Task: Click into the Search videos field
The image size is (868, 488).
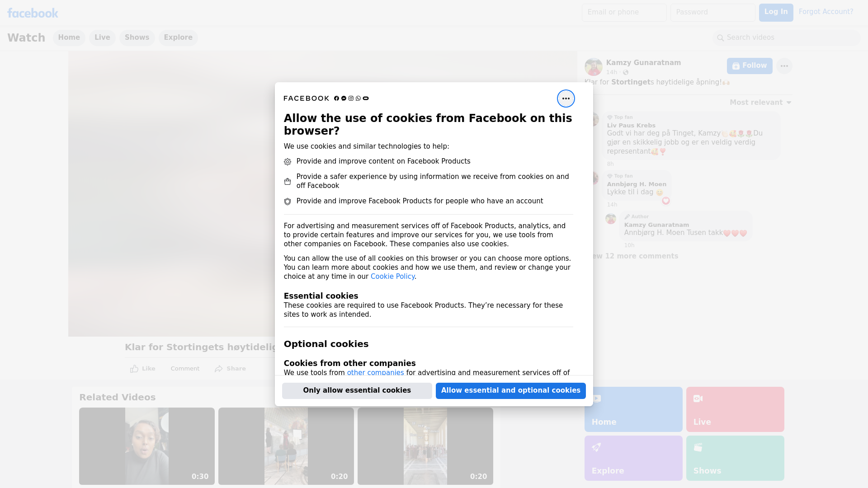Action: (787, 38)
